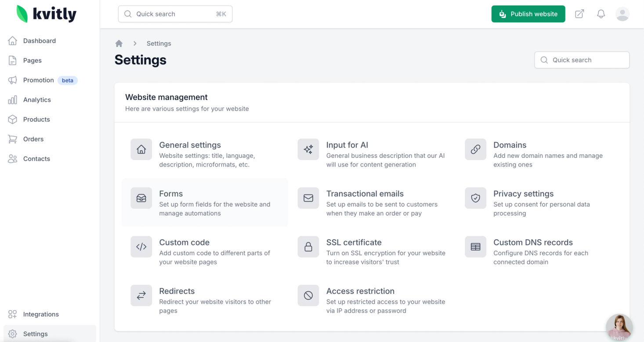Click the Access restriction icon
The width and height of the screenshot is (644, 342).
[308, 296]
